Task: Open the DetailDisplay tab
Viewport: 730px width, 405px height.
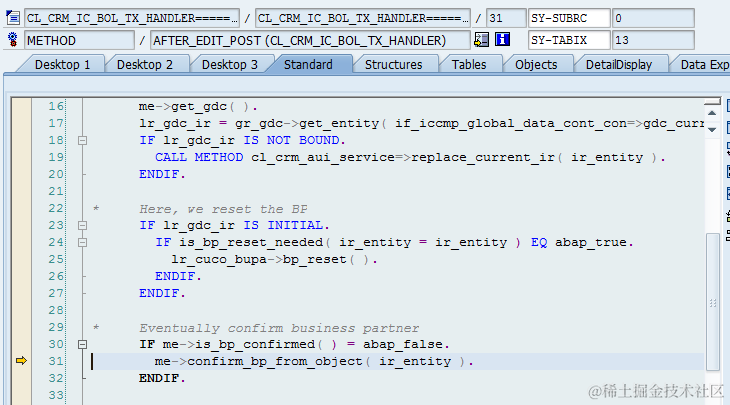Action: pos(619,64)
